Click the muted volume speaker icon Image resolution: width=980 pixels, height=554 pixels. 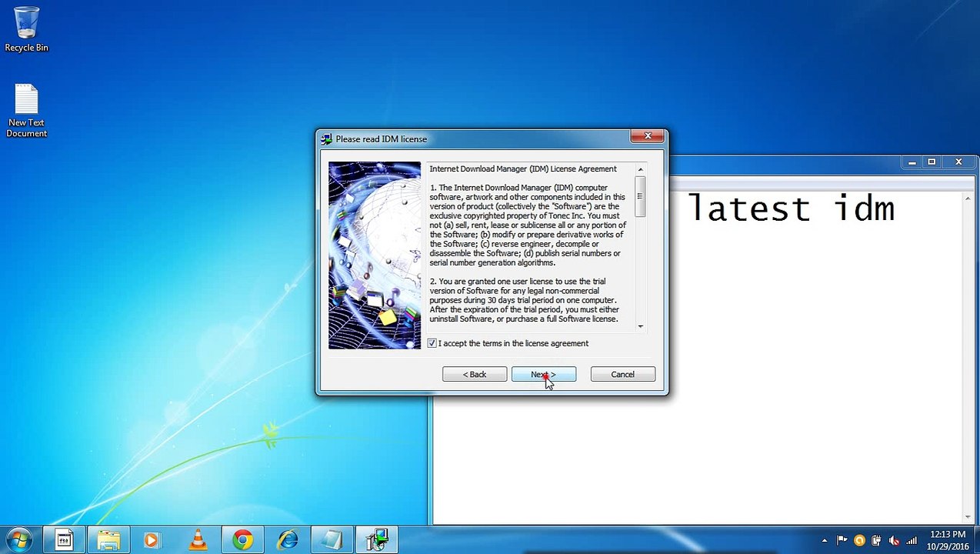[894, 541]
